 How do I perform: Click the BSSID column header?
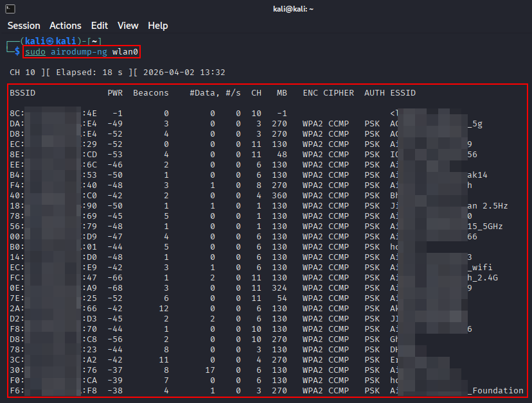pos(22,93)
